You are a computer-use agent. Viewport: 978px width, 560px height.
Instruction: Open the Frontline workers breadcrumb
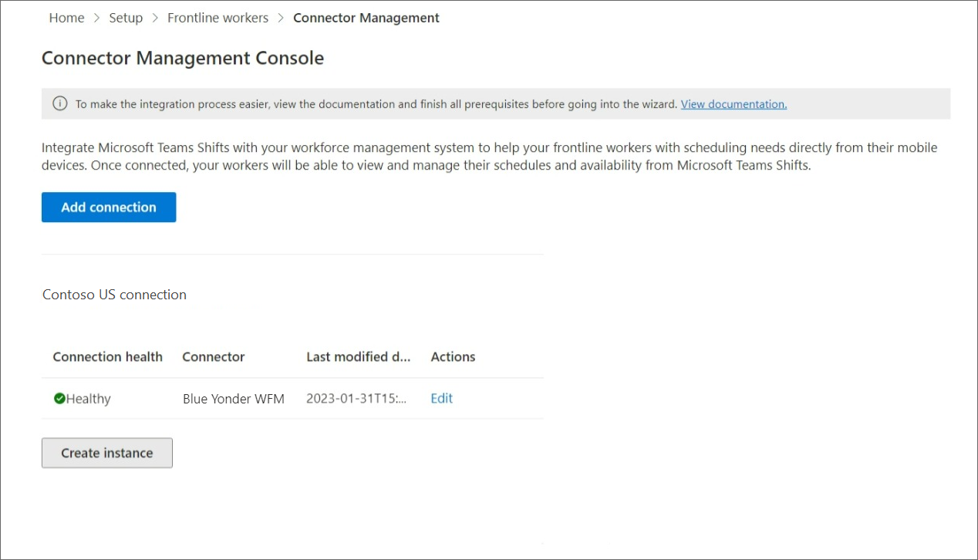218,18
